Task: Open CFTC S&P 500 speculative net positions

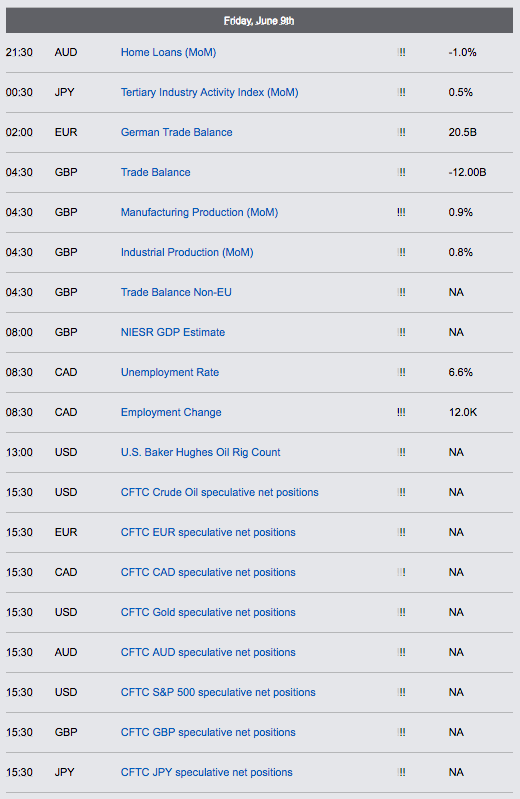Action: 218,693
